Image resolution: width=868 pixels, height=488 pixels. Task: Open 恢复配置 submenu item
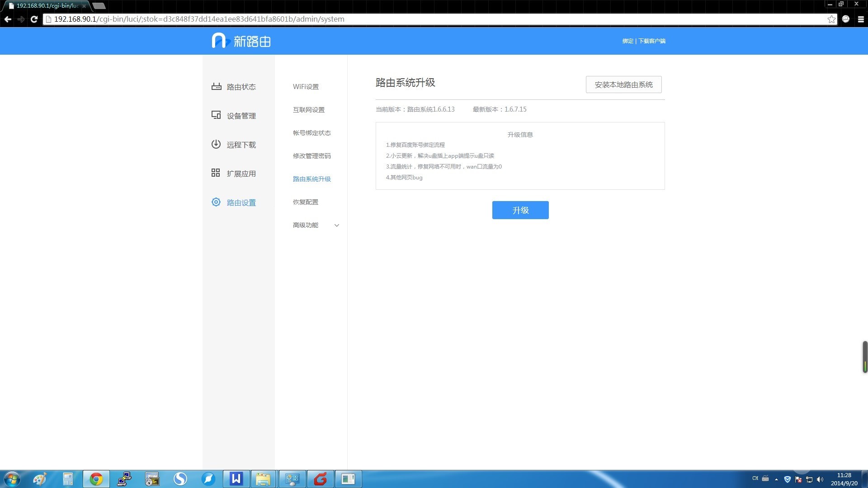coord(306,202)
